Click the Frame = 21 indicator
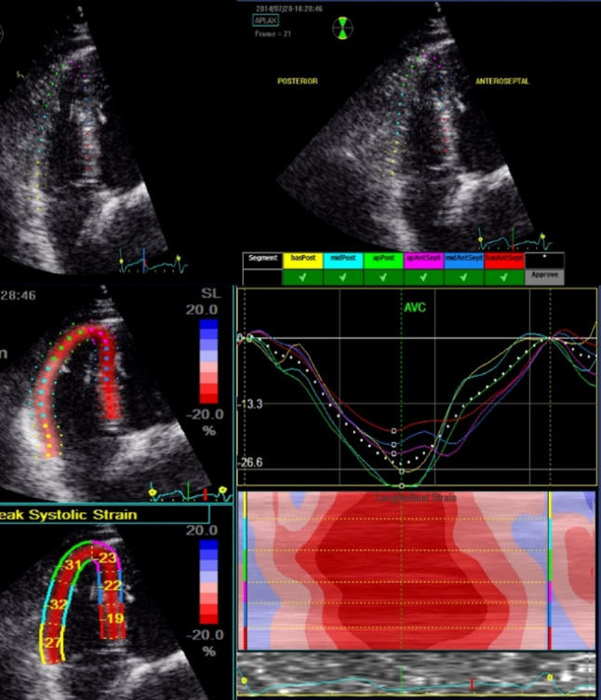The width and height of the screenshot is (601, 700). (273, 34)
